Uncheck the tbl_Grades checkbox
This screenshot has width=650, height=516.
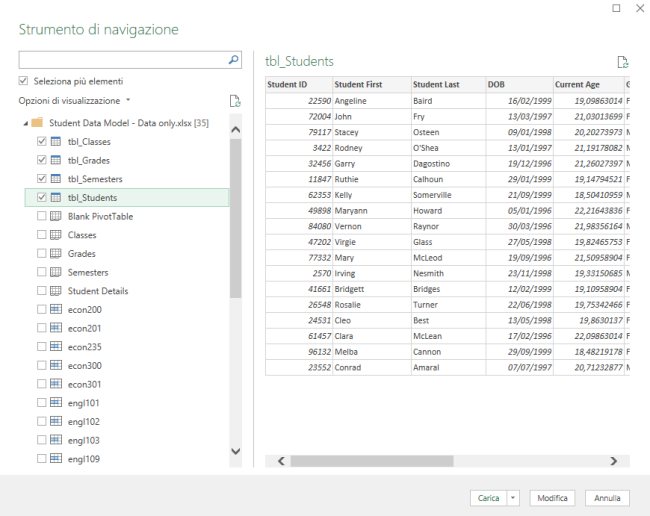click(x=41, y=160)
